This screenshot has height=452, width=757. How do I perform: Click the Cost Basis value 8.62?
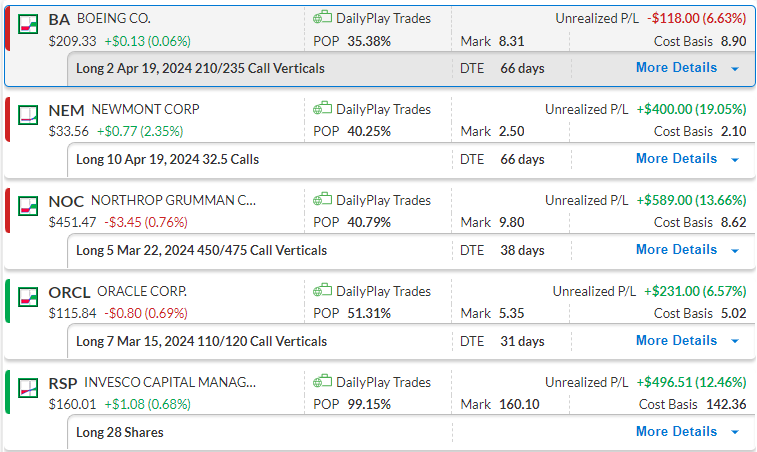click(734, 222)
